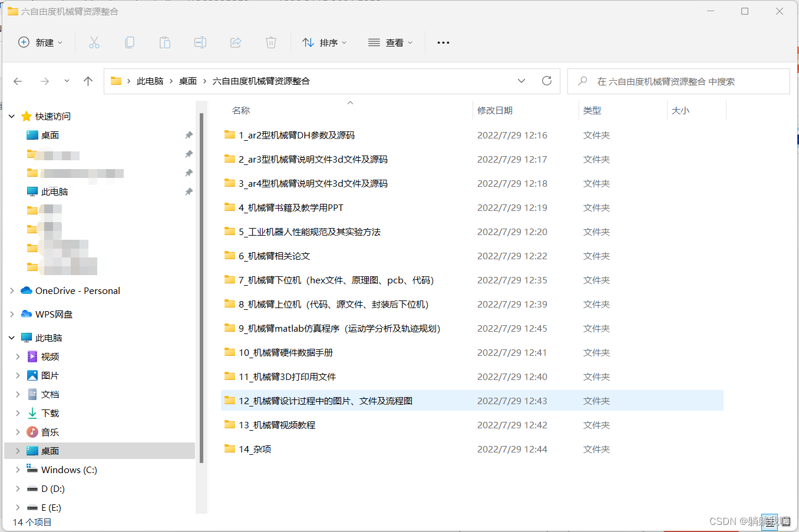Image resolution: width=799 pixels, height=532 pixels.
Task: Select folder 13_机械臂视频教程
Action: [x=472, y=425]
